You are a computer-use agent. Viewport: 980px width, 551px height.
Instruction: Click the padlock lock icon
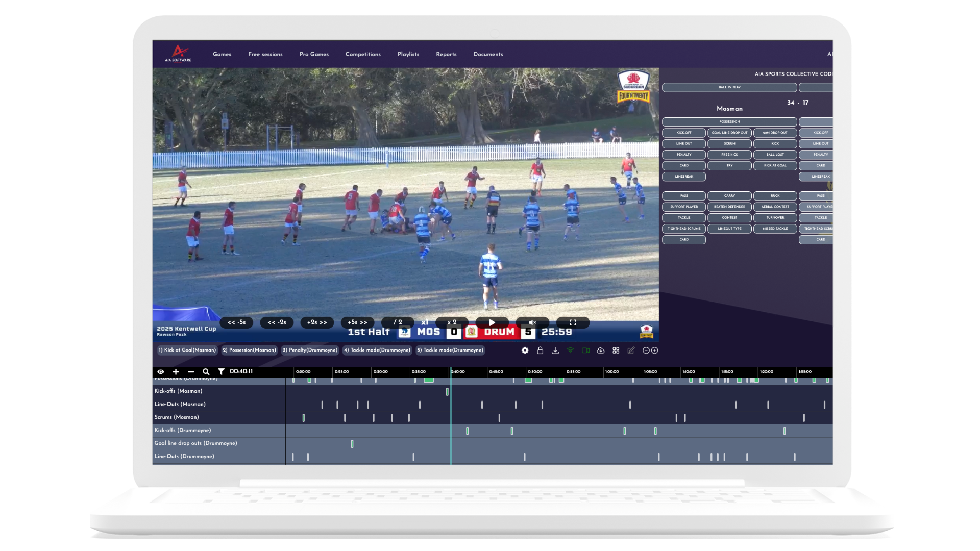540,350
